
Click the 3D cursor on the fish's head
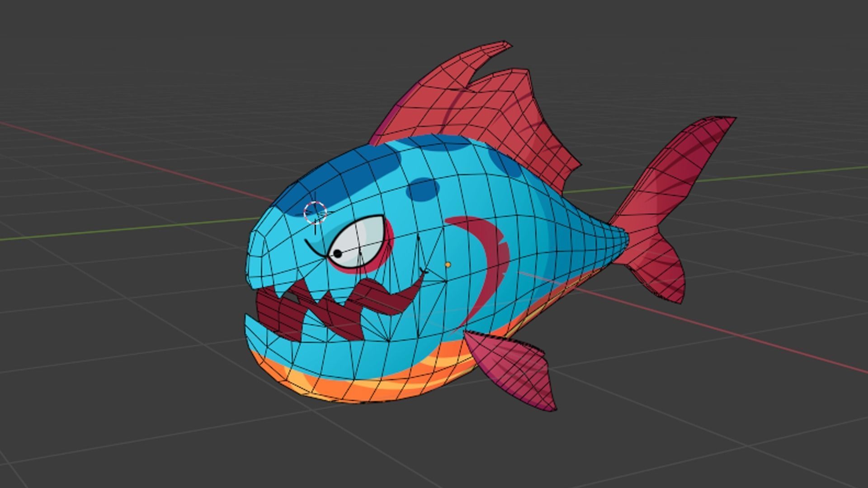pyautogui.click(x=315, y=213)
